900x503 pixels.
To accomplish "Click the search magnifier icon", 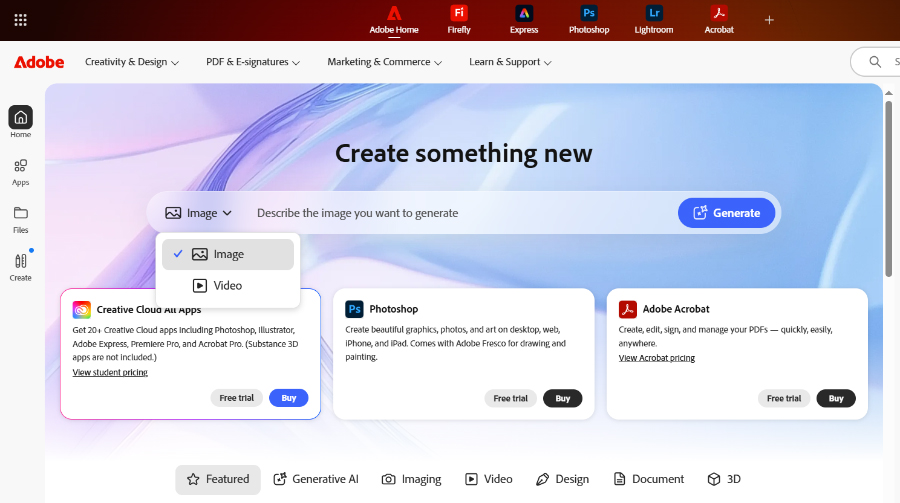I will coord(875,62).
